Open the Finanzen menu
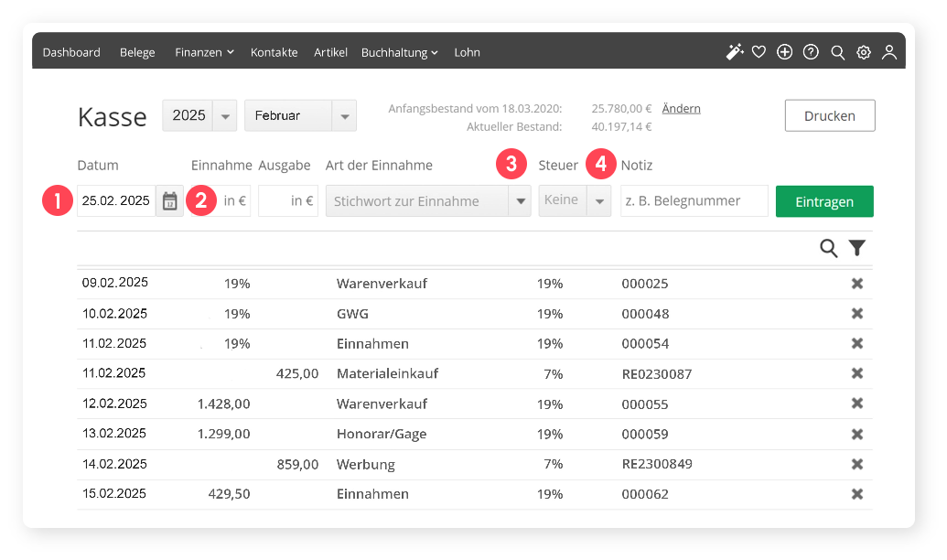The height and width of the screenshot is (560, 947). (x=204, y=52)
